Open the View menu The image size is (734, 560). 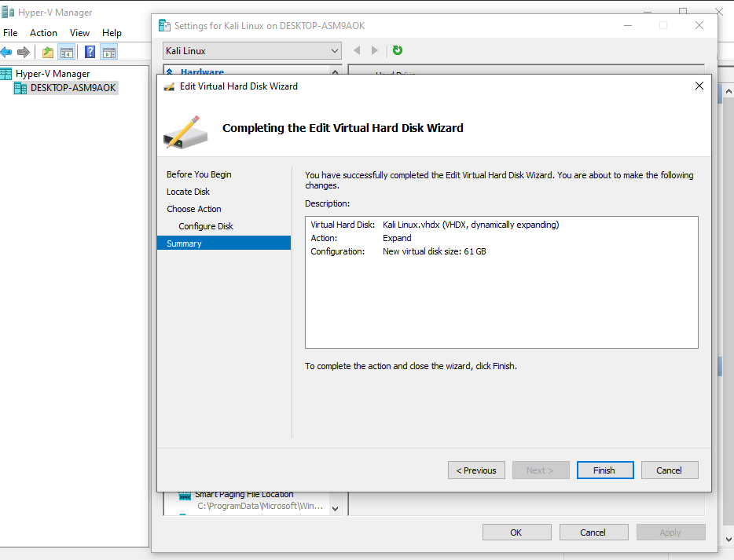click(79, 33)
